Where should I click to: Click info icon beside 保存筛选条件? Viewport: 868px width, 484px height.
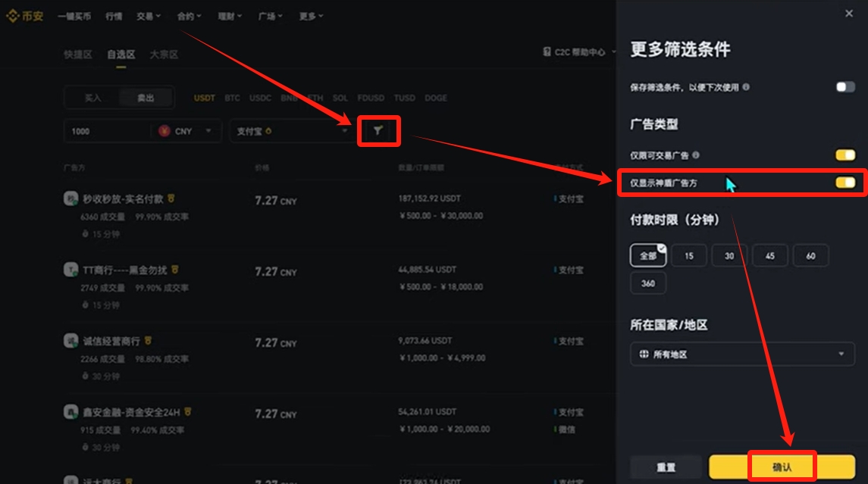tap(746, 87)
